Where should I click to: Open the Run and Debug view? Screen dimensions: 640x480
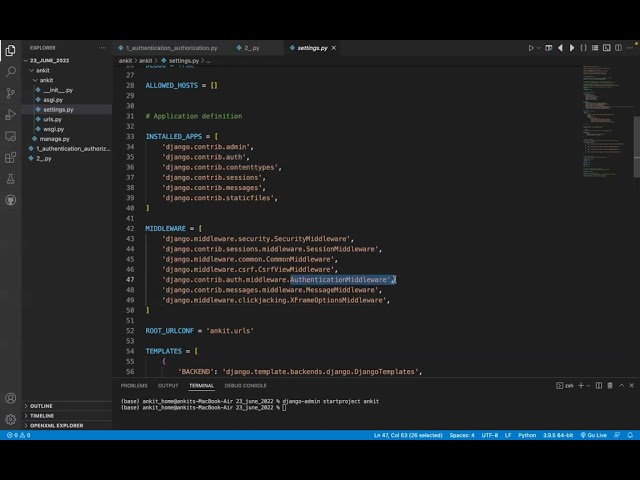(11, 114)
